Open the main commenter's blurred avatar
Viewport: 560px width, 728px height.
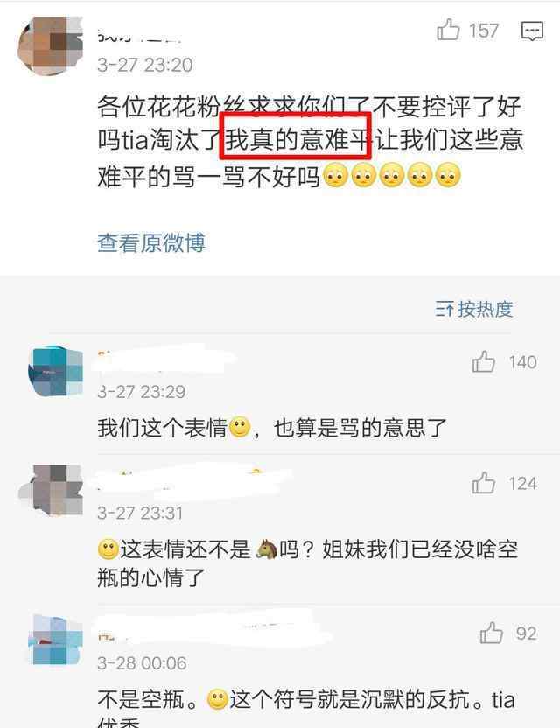pyautogui.click(x=50, y=45)
